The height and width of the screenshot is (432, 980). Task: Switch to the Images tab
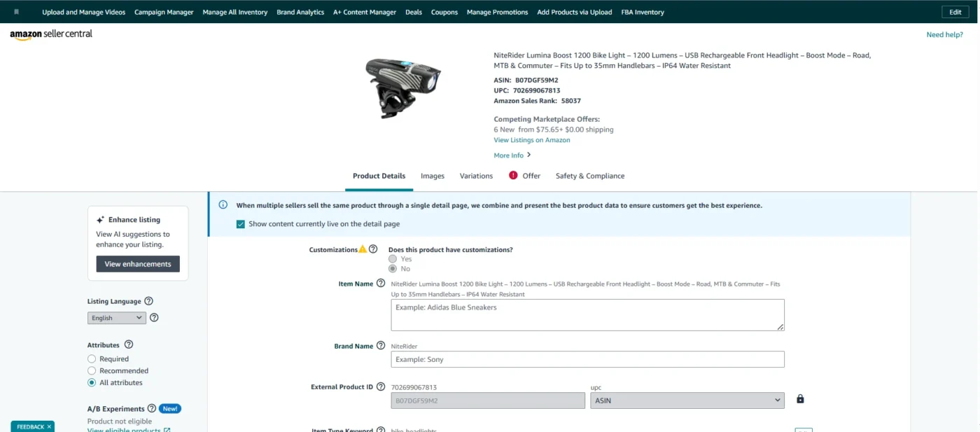[x=433, y=176]
